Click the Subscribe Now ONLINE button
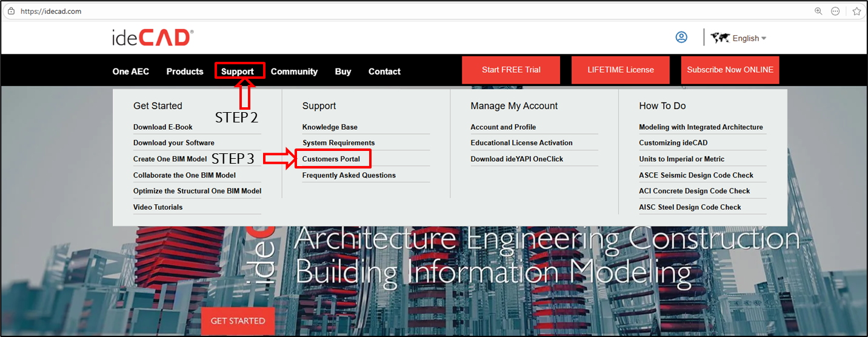868x337 pixels. pyautogui.click(x=730, y=70)
